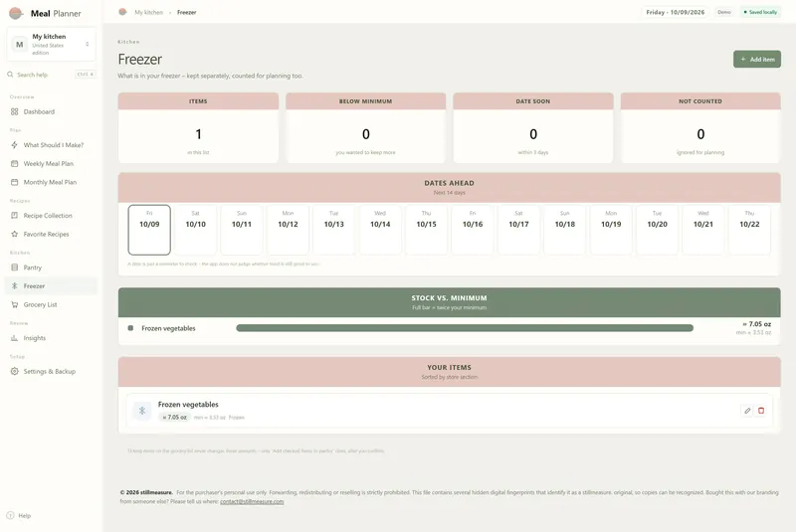
Task: Click the Help question mark icon
Action: 10,515
